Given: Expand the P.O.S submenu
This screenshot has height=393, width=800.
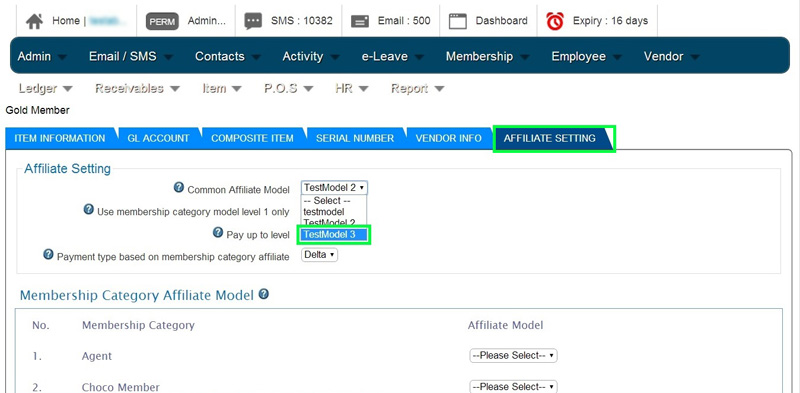Looking at the screenshot, I should pyautogui.click(x=288, y=89).
